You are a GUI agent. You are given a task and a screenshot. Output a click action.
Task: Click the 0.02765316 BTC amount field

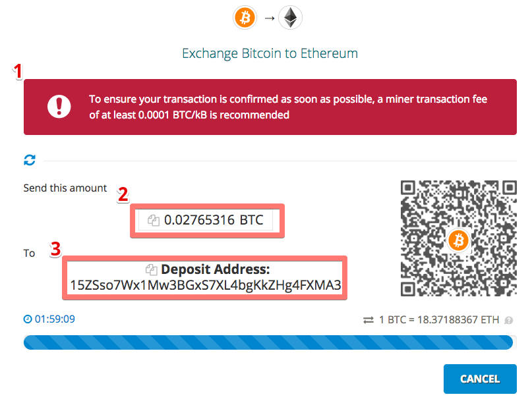(x=207, y=221)
